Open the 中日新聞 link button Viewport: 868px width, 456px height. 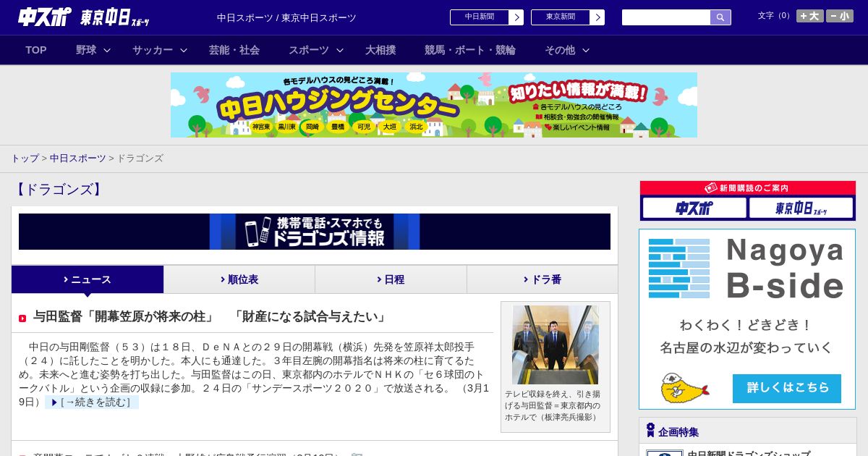(479, 17)
